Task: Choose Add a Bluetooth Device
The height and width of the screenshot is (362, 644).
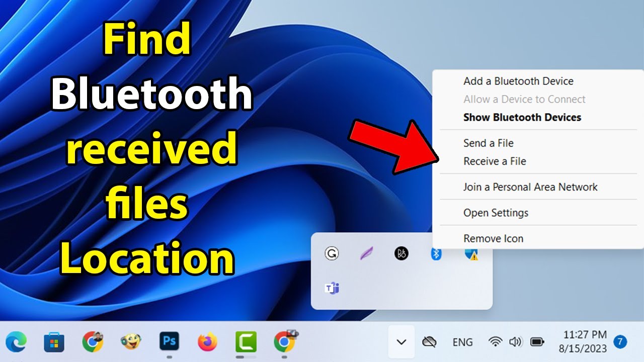Action: (x=518, y=81)
